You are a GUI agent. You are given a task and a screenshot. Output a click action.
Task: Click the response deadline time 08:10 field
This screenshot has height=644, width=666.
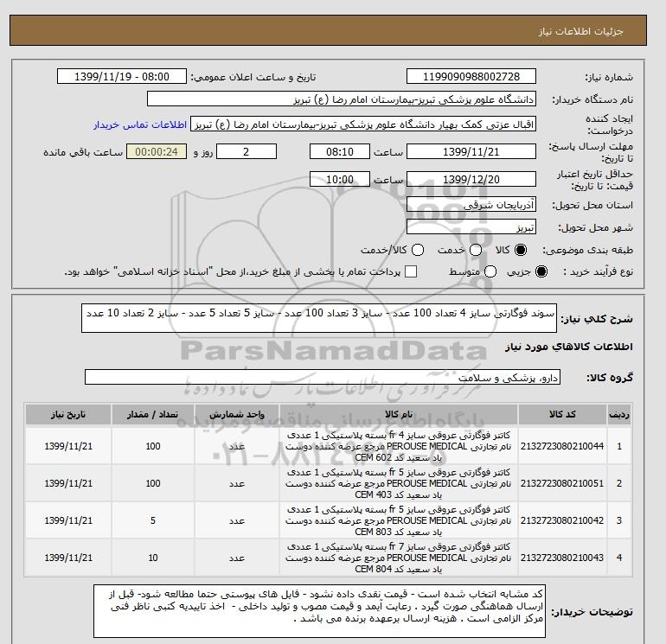339,151
